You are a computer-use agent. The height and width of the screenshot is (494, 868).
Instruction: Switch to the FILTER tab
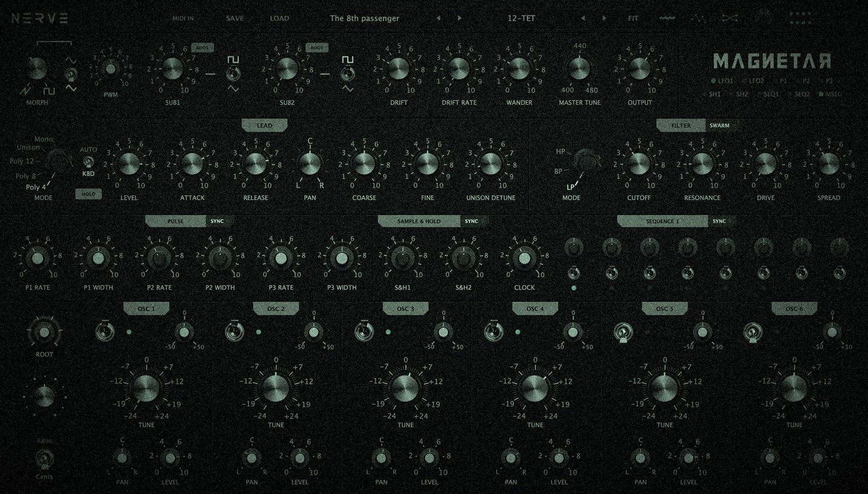(x=681, y=125)
